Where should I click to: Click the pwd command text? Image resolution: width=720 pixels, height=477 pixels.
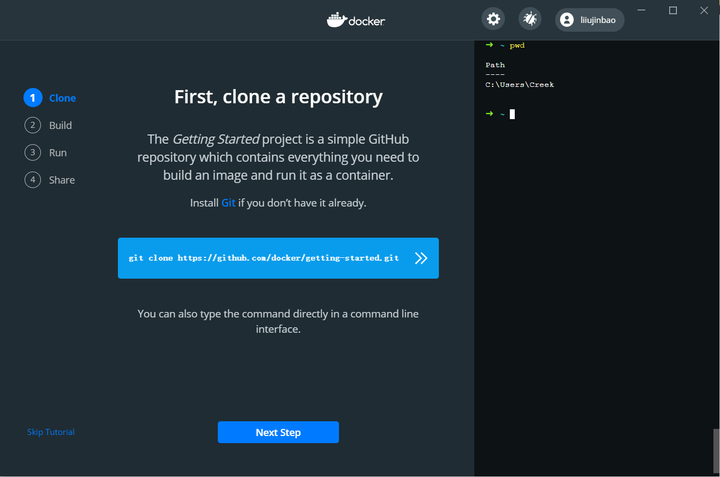click(517, 45)
